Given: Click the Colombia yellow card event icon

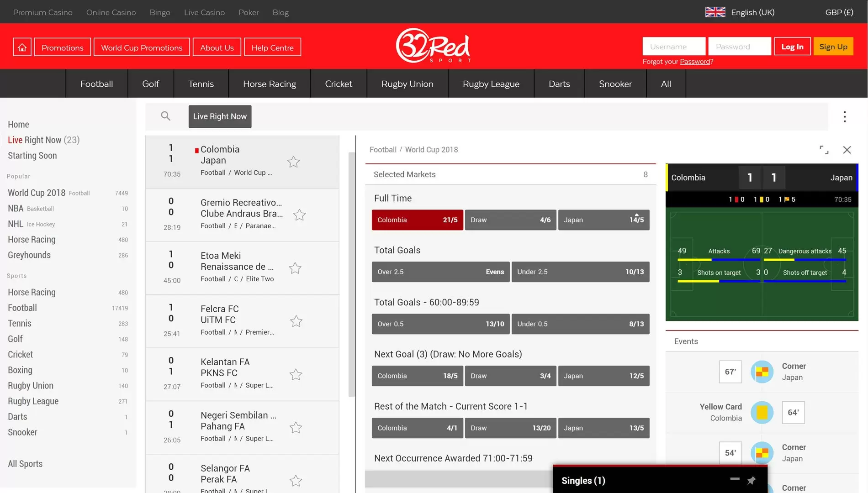Looking at the screenshot, I should tap(762, 412).
